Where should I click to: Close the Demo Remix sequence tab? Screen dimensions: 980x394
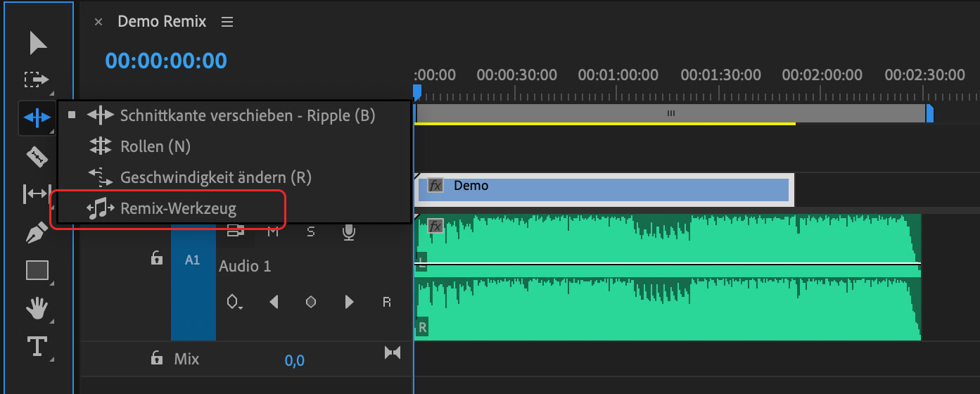[x=98, y=22]
